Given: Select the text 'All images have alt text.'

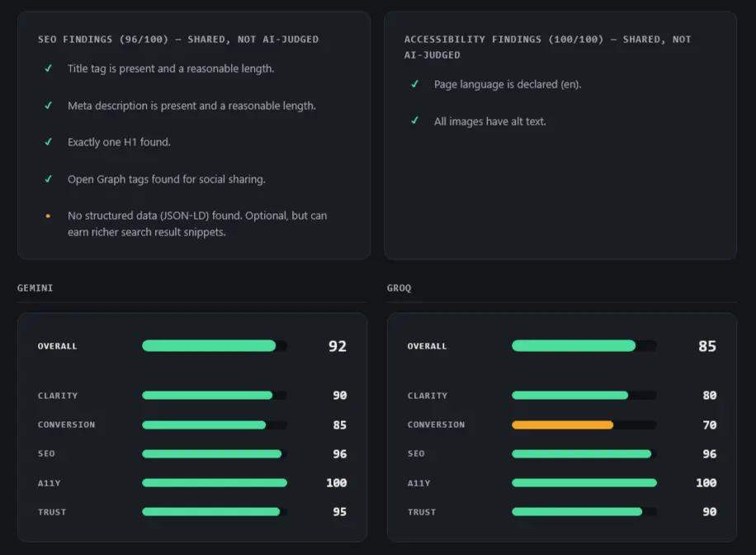Looking at the screenshot, I should coord(490,121).
